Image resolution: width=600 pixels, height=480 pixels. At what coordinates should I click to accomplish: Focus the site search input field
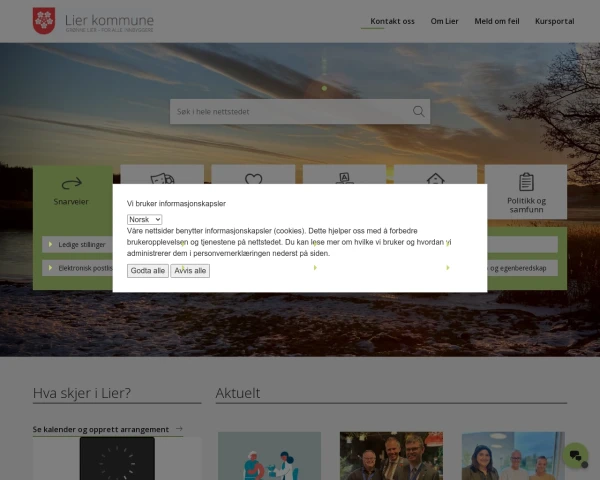pos(288,111)
